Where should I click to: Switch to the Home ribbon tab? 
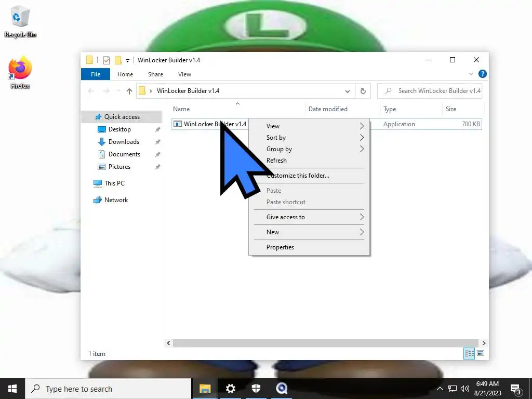pos(125,74)
